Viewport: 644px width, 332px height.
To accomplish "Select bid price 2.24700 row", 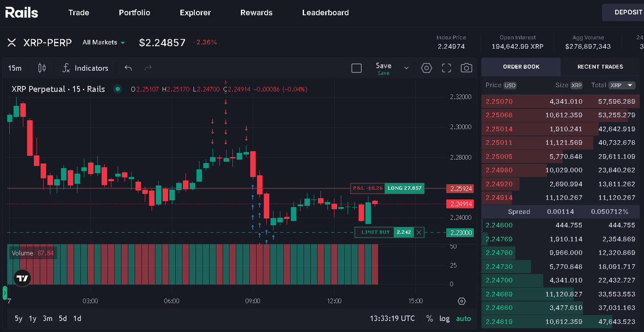I will point(560,281).
